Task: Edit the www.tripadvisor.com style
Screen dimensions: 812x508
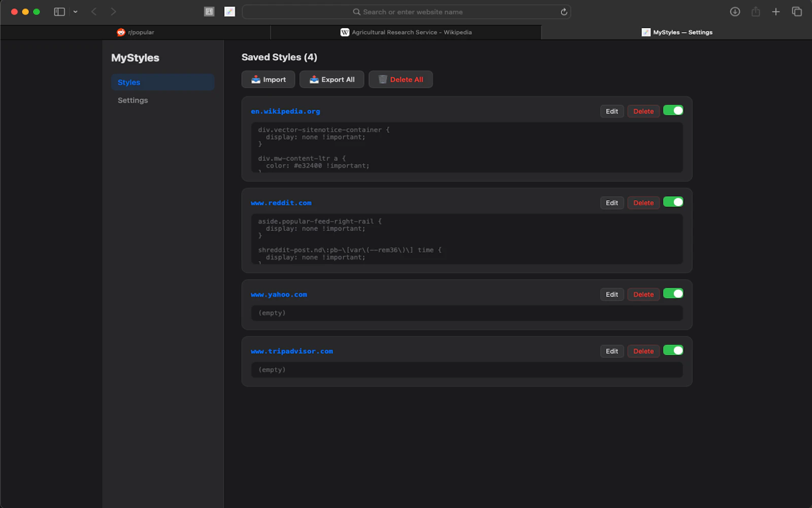Action: tap(612, 351)
